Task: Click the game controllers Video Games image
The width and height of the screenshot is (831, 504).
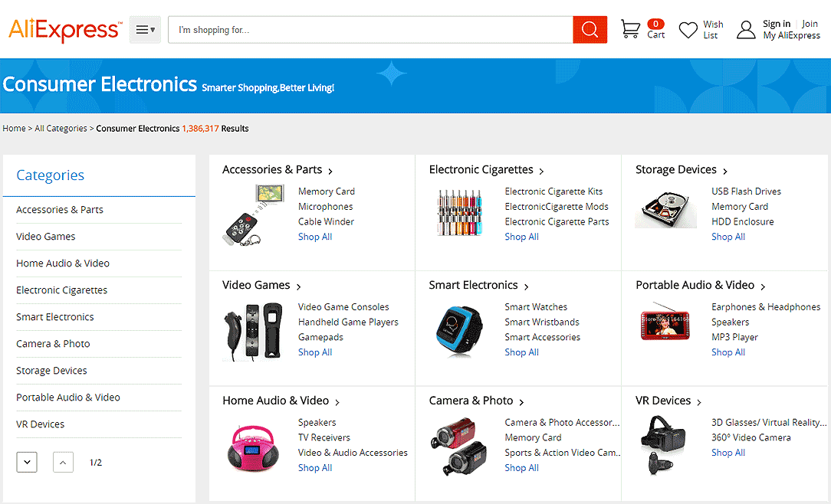Action: click(x=253, y=332)
